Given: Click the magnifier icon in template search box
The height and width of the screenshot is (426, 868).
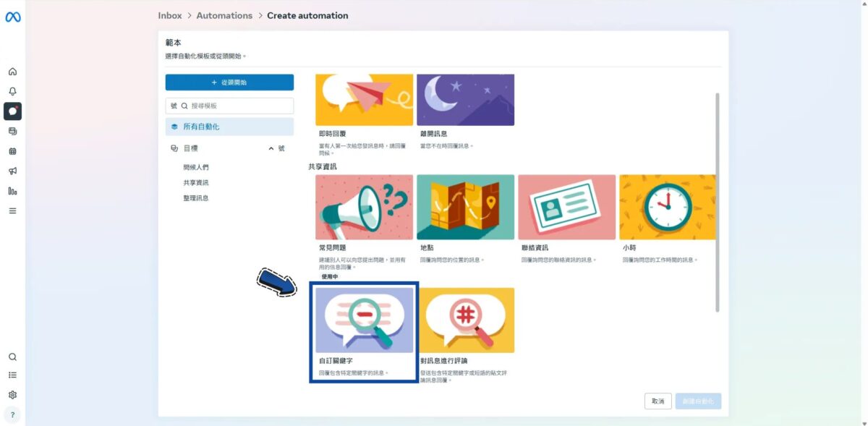Looking at the screenshot, I should (184, 106).
